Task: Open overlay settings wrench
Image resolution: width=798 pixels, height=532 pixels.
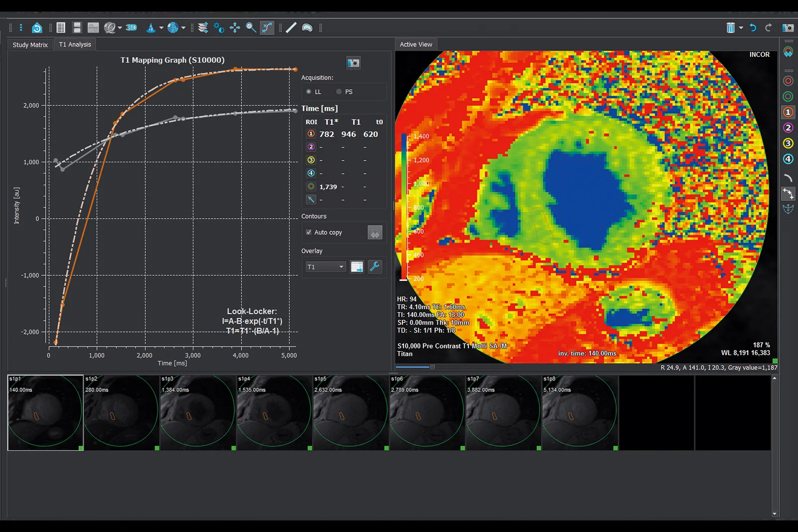Action: [375, 267]
